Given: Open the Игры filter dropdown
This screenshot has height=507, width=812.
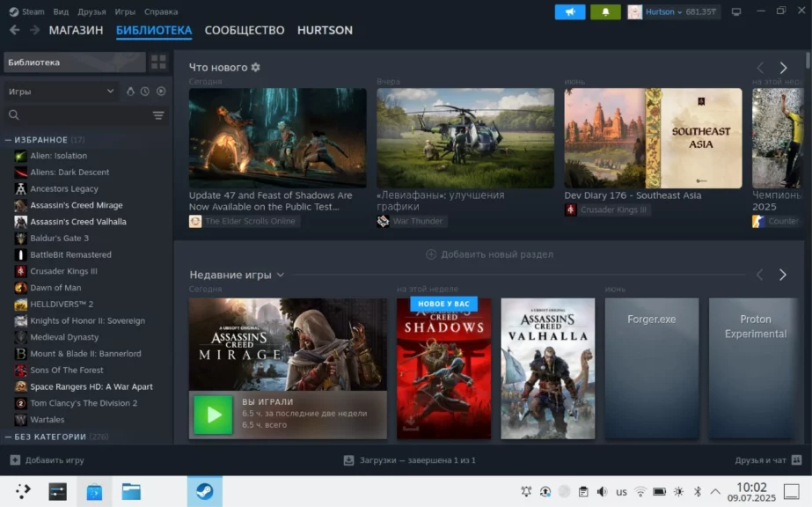Looking at the screenshot, I should tap(61, 92).
